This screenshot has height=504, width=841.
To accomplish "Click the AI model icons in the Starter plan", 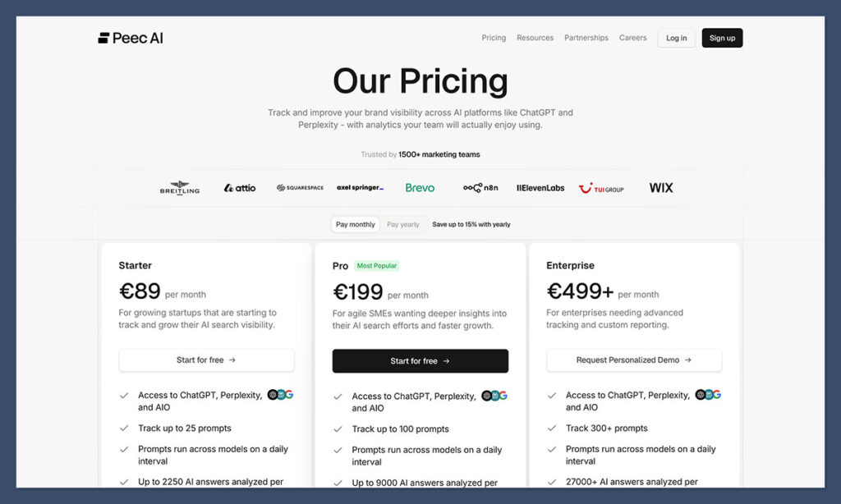I will click(282, 395).
